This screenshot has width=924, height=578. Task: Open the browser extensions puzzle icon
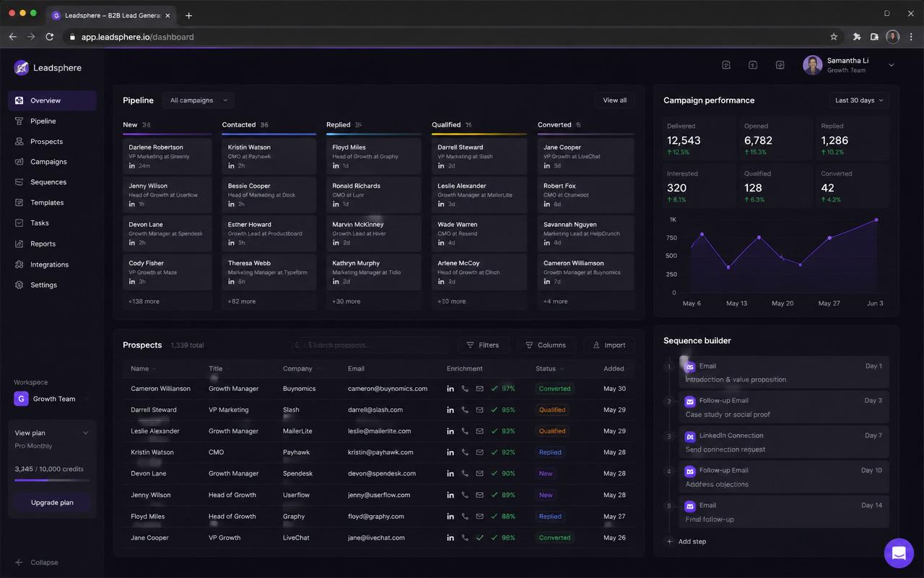coord(857,37)
